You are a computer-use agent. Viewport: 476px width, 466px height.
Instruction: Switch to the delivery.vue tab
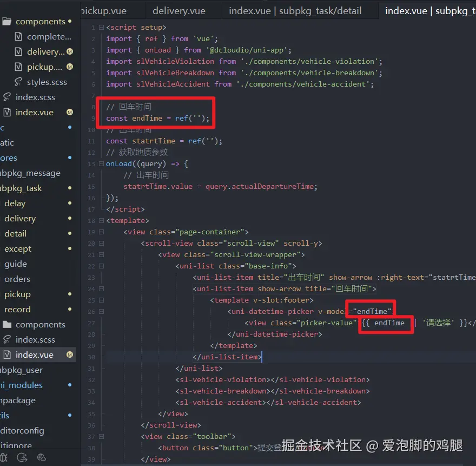(x=179, y=11)
